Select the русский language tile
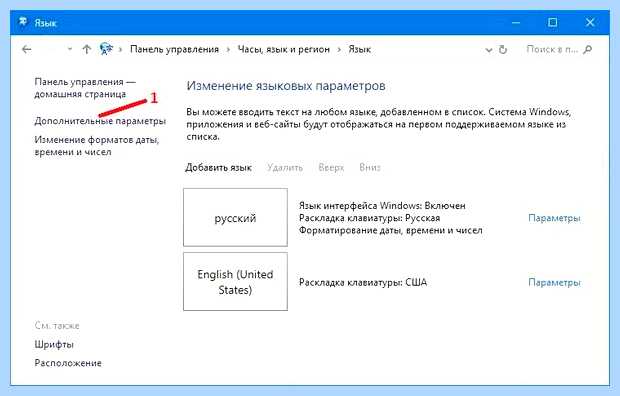 pyautogui.click(x=235, y=217)
